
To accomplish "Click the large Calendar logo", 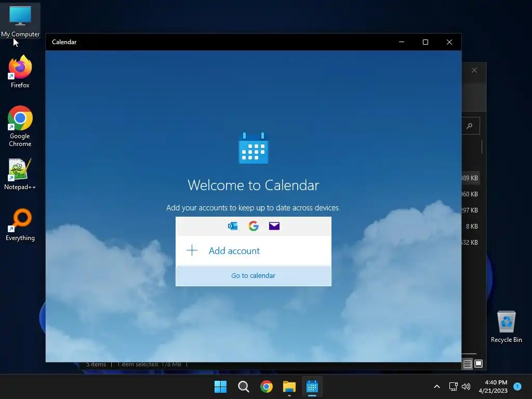I will [x=254, y=148].
